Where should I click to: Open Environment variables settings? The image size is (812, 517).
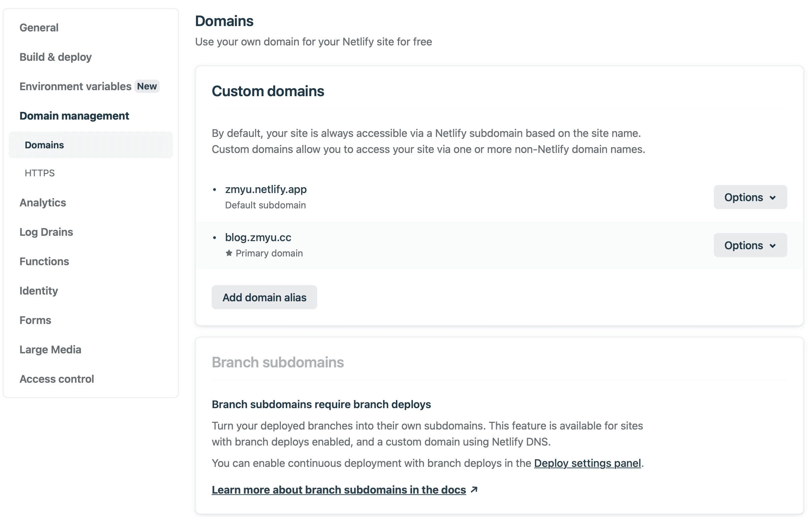pos(75,87)
